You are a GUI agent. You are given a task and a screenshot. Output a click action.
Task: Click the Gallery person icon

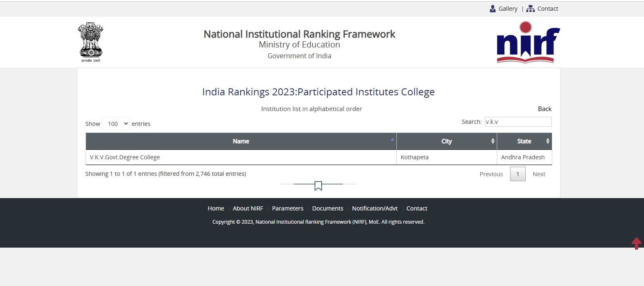point(493,9)
